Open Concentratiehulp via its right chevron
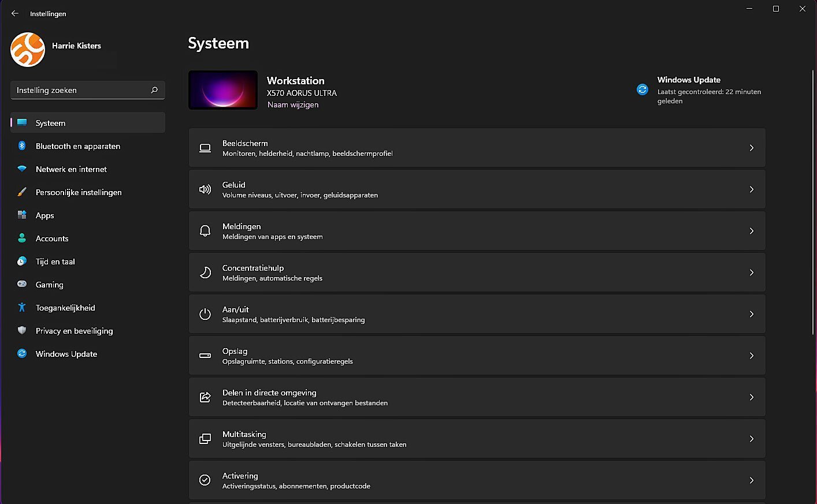The height and width of the screenshot is (504, 817). click(x=752, y=272)
